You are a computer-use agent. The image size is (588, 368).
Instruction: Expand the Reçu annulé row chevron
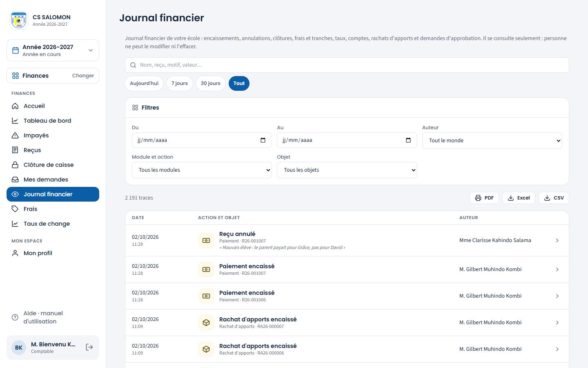tap(557, 240)
